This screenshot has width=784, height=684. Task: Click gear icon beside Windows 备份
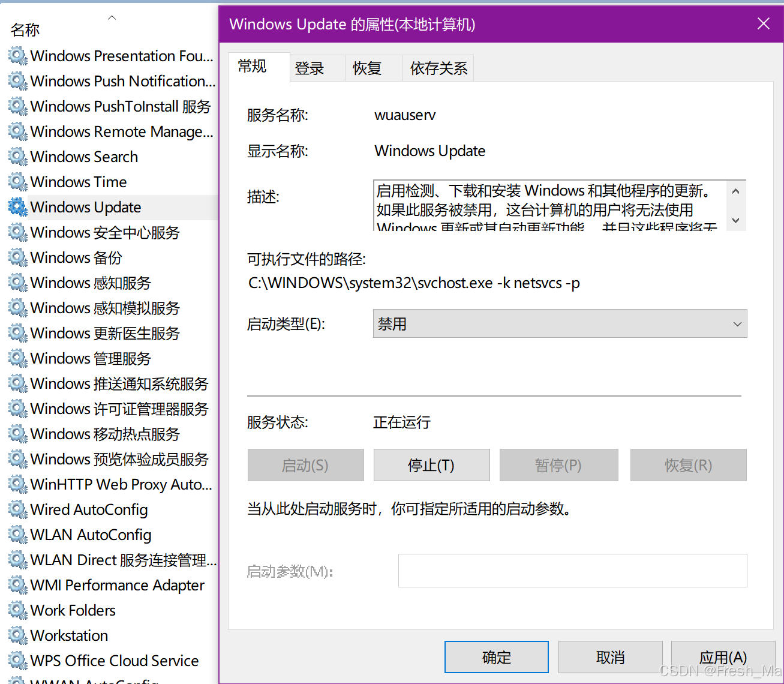pos(18,258)
